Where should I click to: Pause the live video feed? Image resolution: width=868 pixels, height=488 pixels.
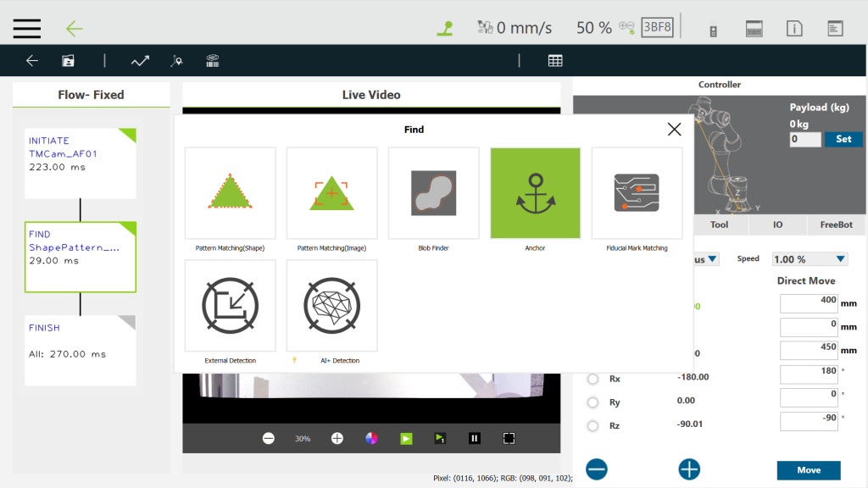pyautogui.click(x=475, y=438)
